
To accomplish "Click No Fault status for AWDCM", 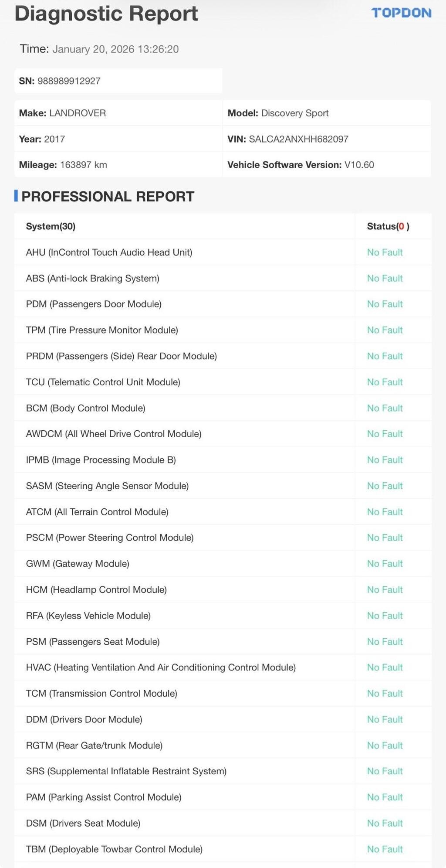I will [x=385, y=434].
